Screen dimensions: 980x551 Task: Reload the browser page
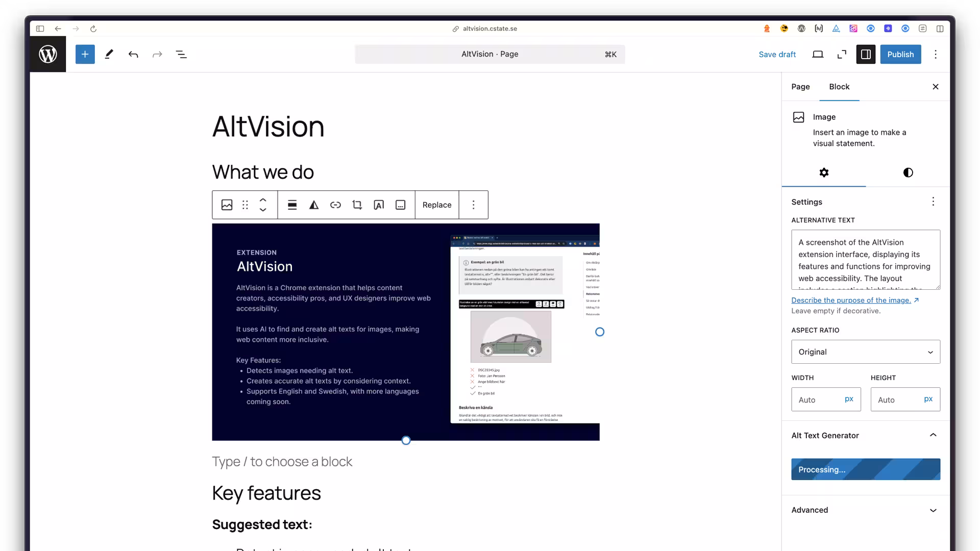pyautogui.click(x=93, y=29)
